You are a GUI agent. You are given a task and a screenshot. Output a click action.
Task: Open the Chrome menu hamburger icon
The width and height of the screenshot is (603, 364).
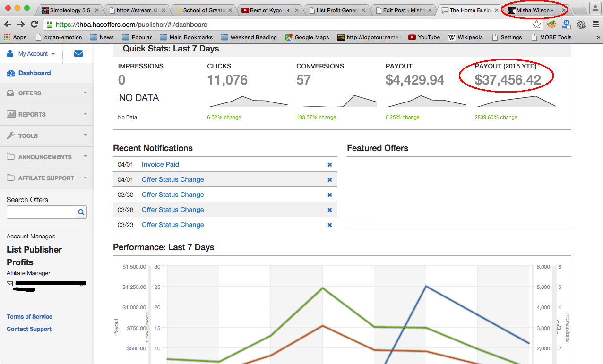pos(594,25)
